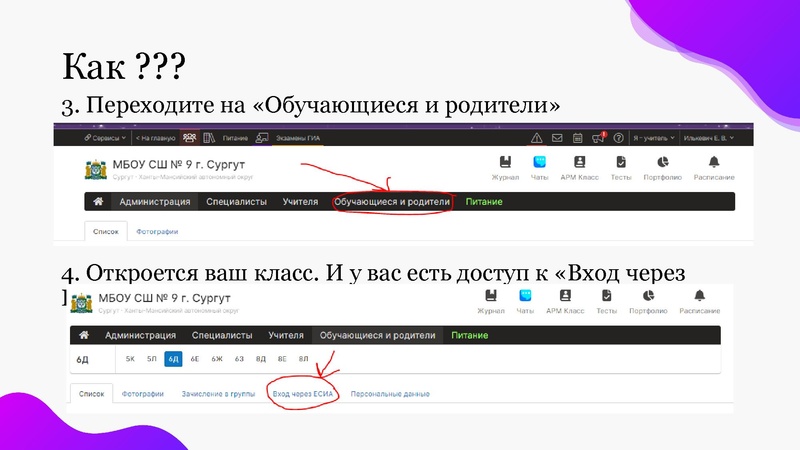Open Журнал icon in the upper screenshot
800x450 pixels.
click(506, 167)
